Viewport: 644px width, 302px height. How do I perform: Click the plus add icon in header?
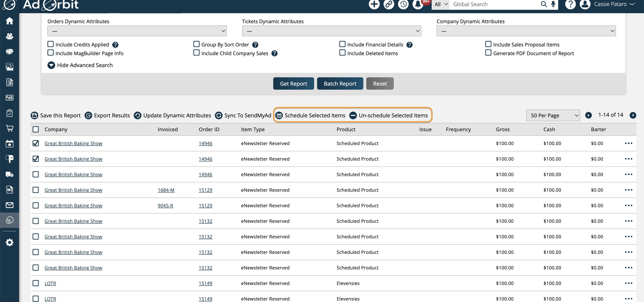(374, 4)
